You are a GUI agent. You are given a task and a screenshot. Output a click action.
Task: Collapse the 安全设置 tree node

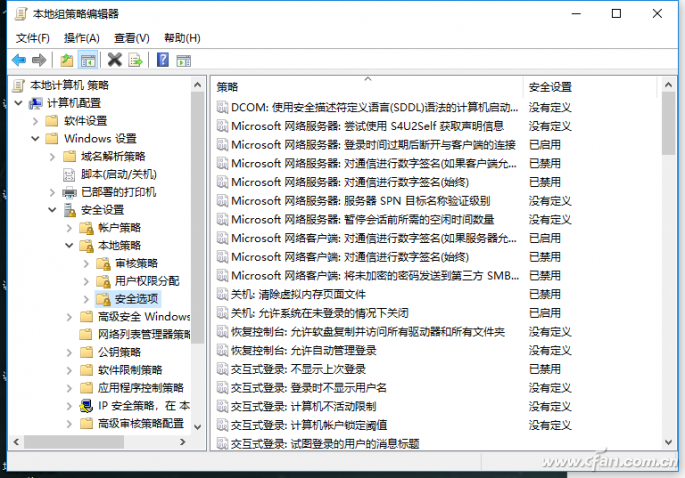tap(52, 210)
